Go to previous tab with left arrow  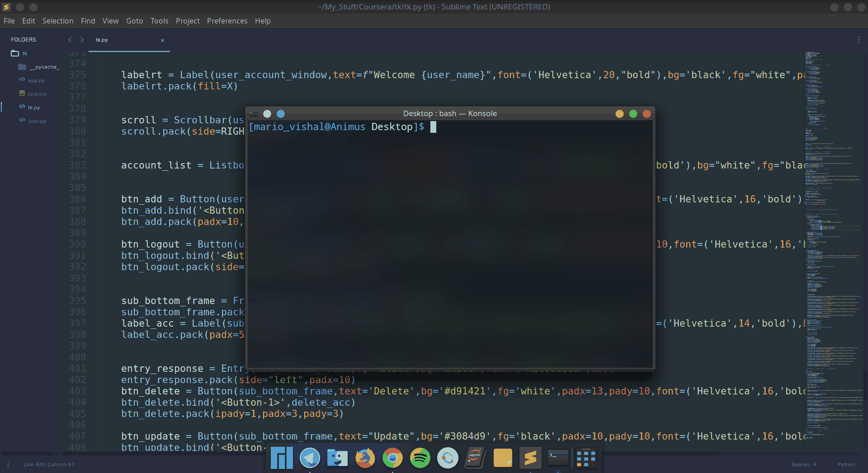click(x=70, y=40)
